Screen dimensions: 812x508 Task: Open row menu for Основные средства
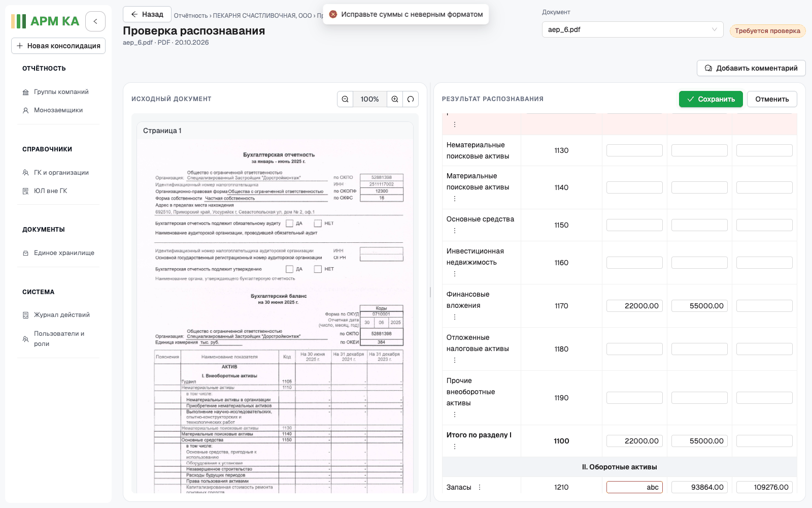point(455,231)
